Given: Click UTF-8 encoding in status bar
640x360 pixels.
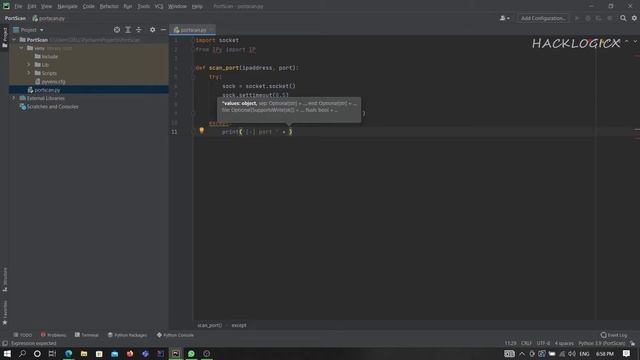Looking at the screenshot, I should 543,343.
